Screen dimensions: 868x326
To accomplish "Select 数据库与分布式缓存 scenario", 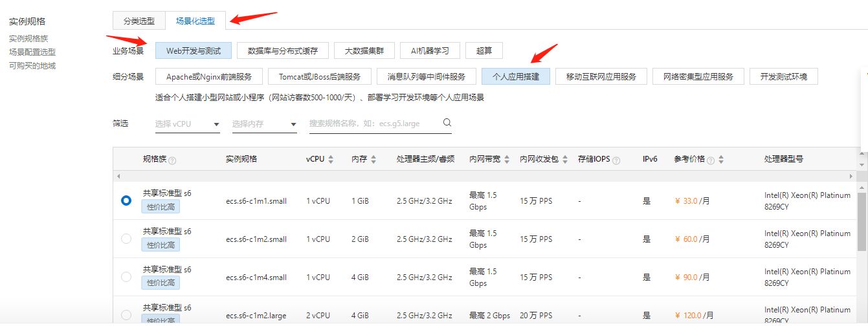I will click(x=283, y=50).
